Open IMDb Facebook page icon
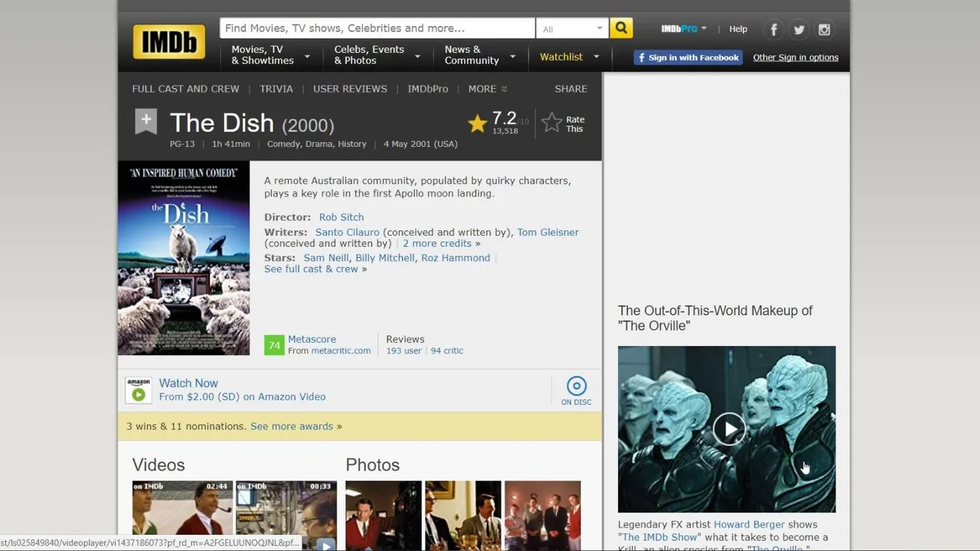Viewport: 980px width, 551px height. click(x=774, y=30)
